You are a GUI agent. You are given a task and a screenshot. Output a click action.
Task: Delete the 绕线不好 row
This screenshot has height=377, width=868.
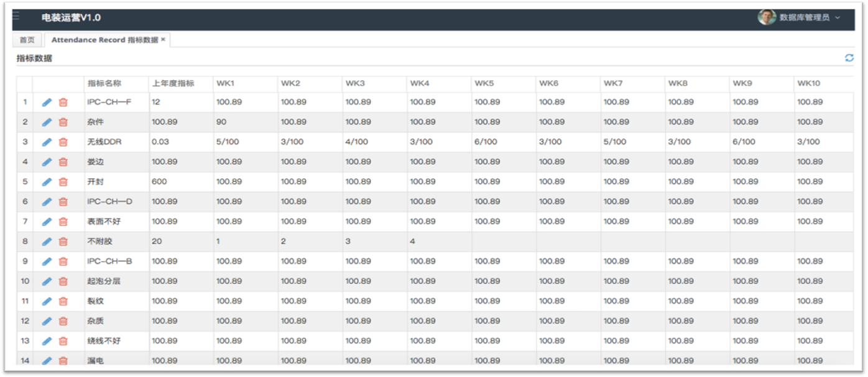coord(63,341)
